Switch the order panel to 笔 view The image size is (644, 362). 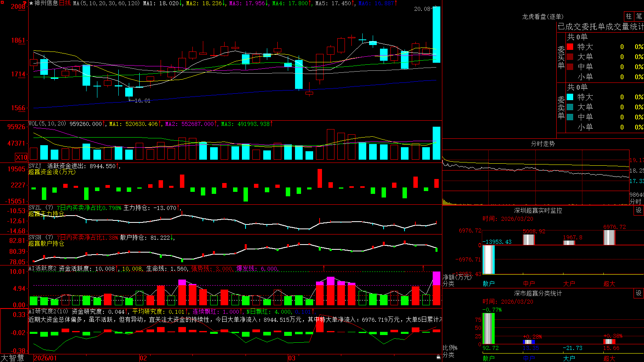639,16
